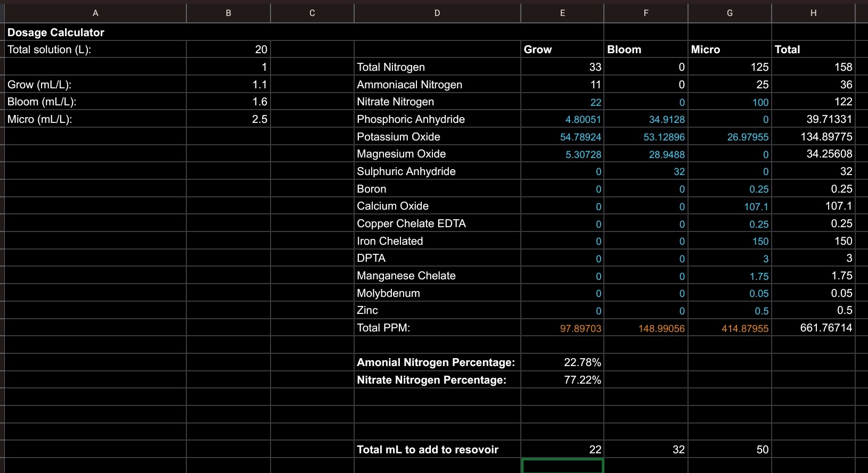Click the Bloom heading cell in the table
This screenshot has width=868, height=473.
pyautogui.click(x=645, y=49)
